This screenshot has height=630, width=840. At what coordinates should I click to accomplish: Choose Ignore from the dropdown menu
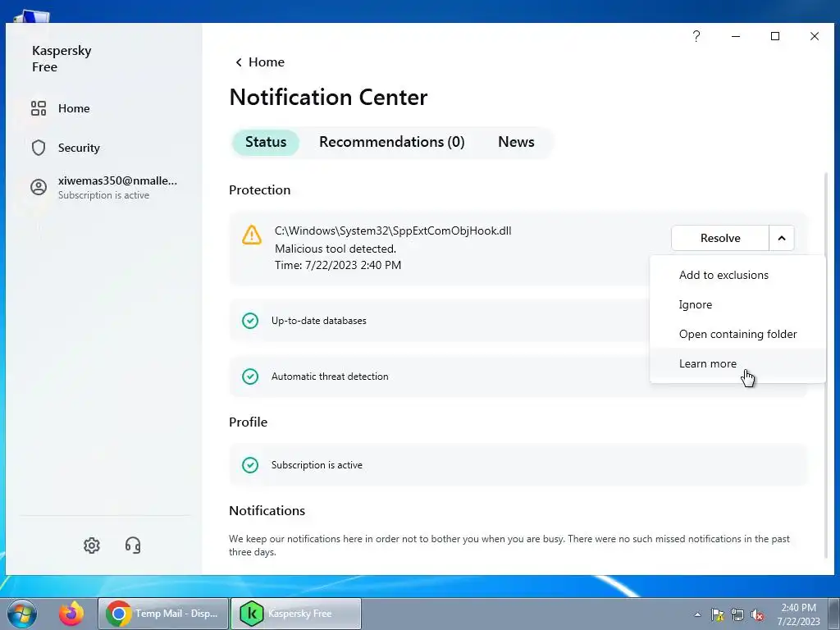point(737,304)
